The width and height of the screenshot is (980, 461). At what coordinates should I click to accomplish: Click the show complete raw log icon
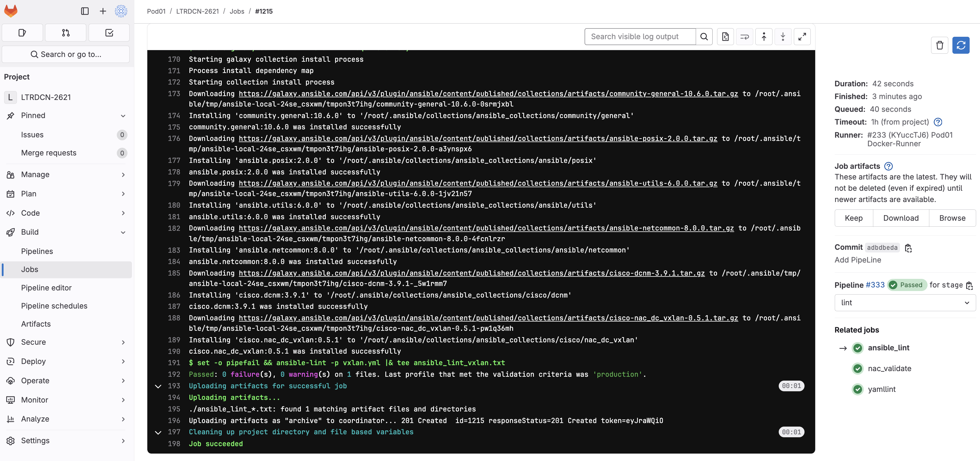pos(725,36)
